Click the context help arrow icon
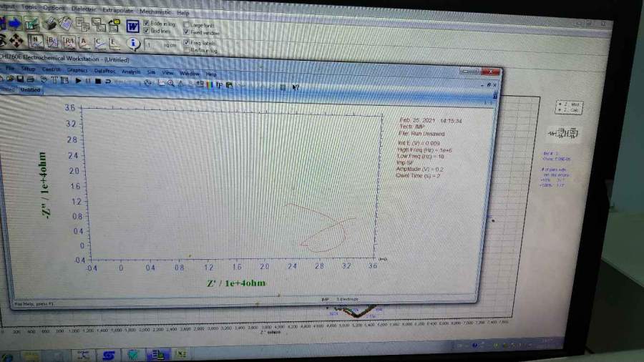644x362 pixels. [296, 87]
